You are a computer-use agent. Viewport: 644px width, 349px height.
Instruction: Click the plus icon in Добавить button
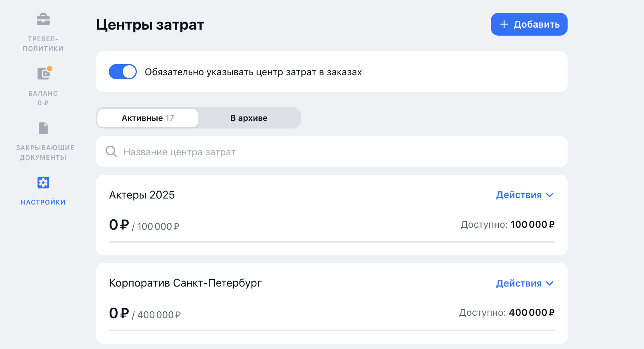tap(504, 24)
